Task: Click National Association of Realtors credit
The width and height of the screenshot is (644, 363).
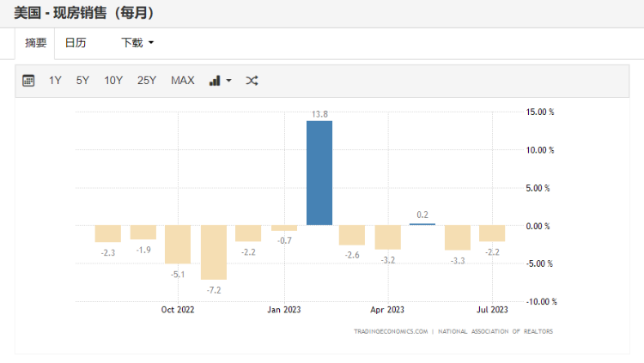Action: 495,330
